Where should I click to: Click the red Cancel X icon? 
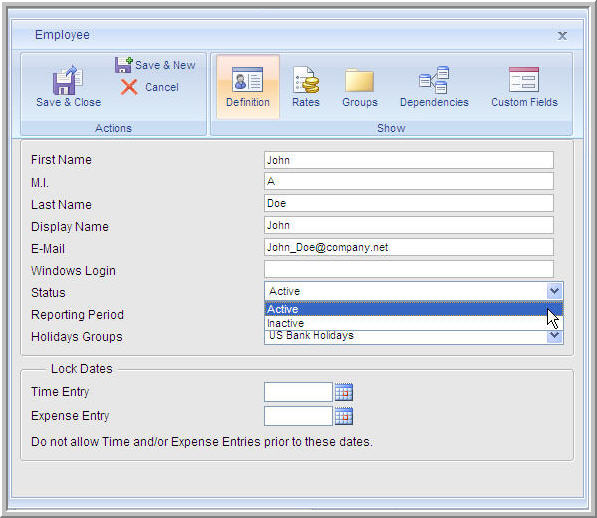129,87
